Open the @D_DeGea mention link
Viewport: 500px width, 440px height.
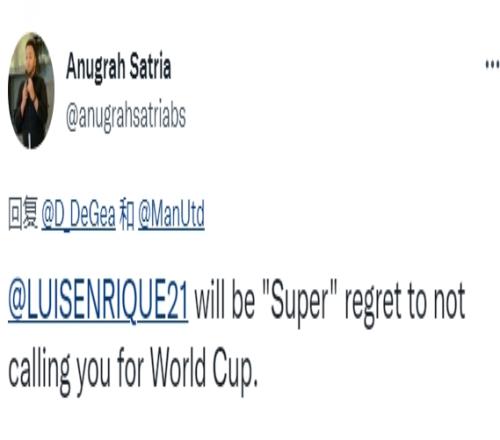(78, 214)
